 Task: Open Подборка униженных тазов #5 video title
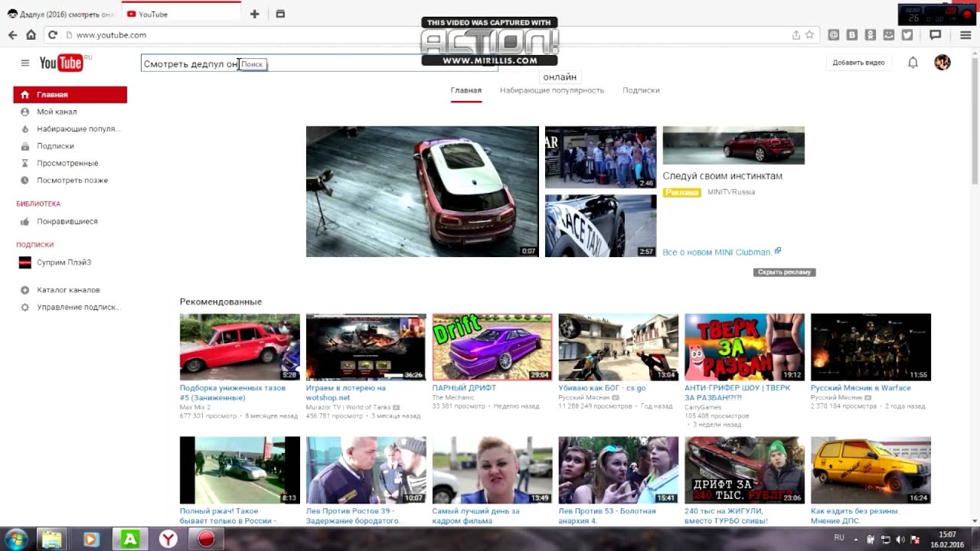pos(233,393)
